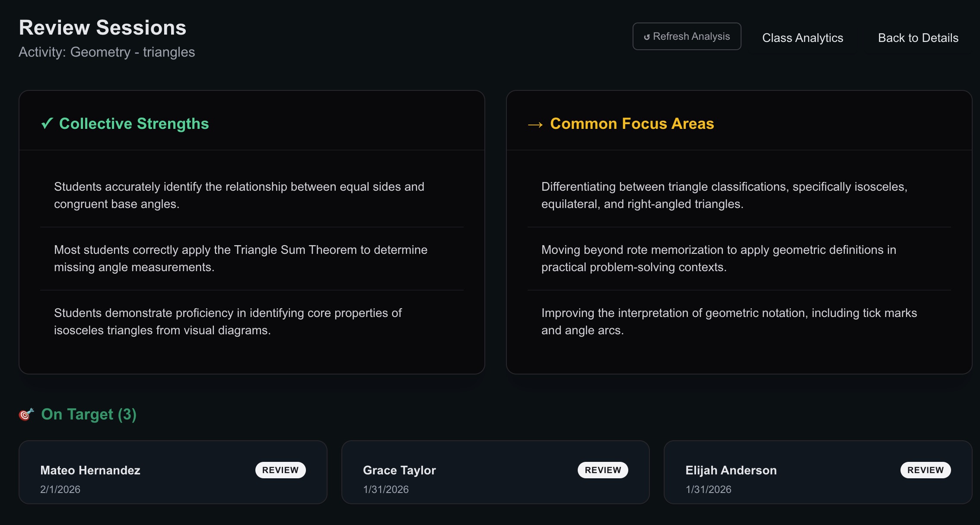The width and height of the screenshot is (980, 525).
Task: Open the Class Analytics page
Action: (802, 38)
